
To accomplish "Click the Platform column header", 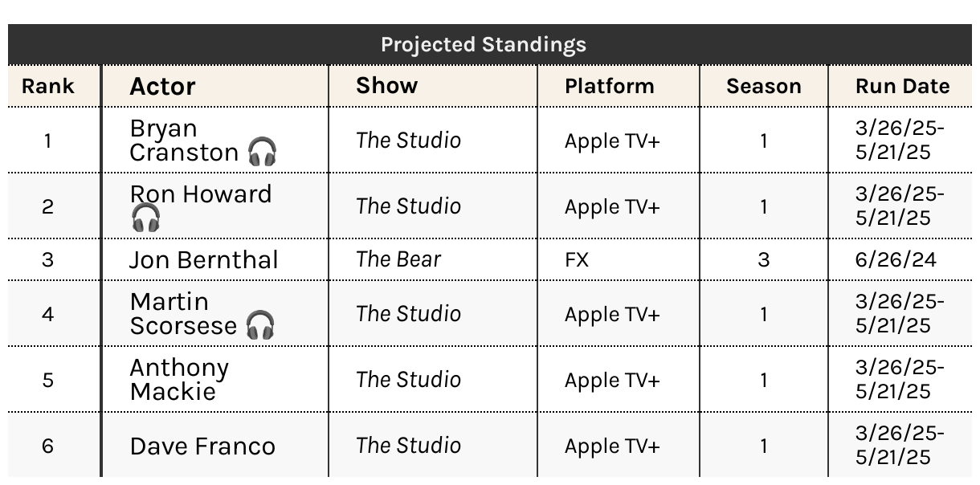I will (x=610, y=86).
